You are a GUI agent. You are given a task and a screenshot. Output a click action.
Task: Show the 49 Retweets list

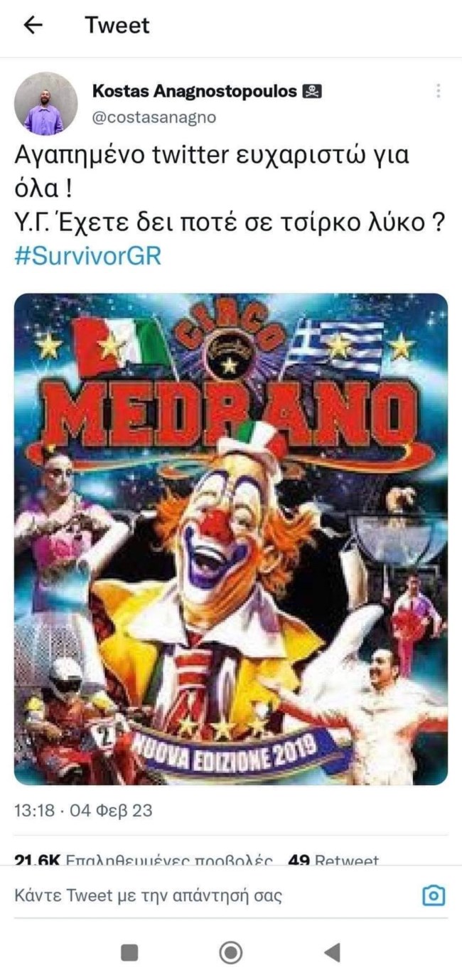[333, 861]
